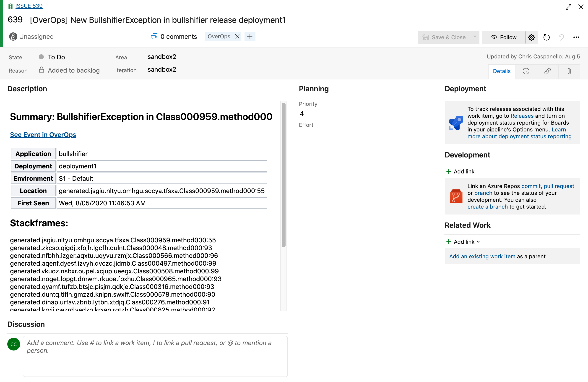This screenshot has height=382, width=588.
Task: Remove the OverOps tag
Action: 237,37
